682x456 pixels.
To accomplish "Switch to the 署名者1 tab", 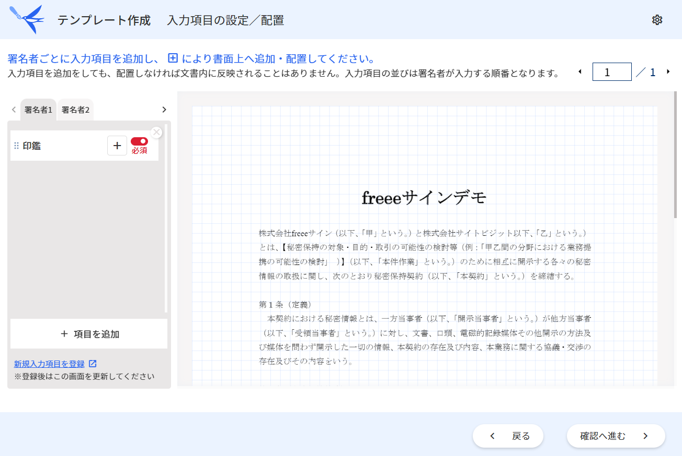I will (x=38, y=110).
